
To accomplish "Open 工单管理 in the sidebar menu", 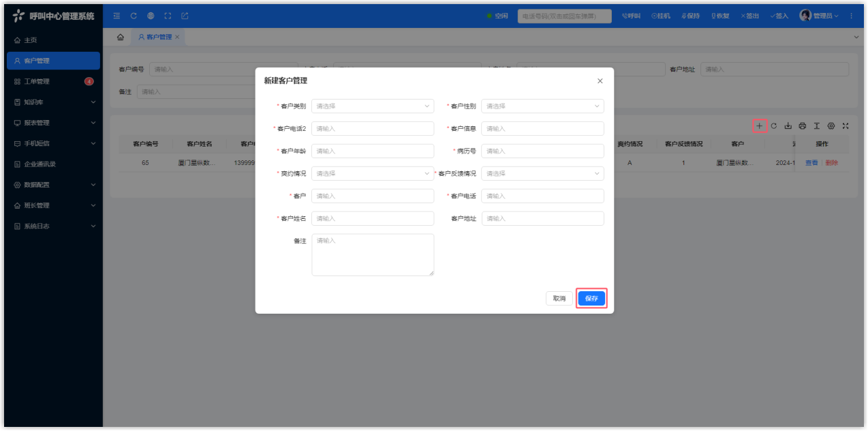I will (x=37, y=82).
